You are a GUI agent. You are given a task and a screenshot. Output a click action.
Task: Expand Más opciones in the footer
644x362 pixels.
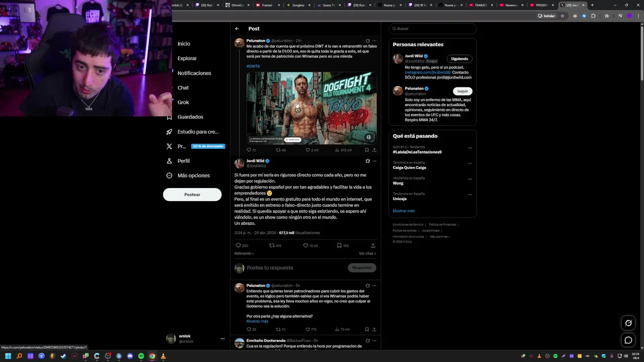point(440,236)
